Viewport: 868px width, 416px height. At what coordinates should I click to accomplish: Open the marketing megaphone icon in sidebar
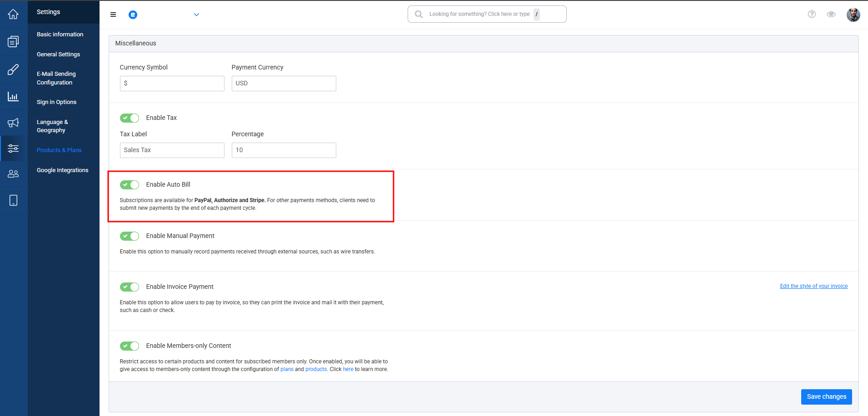13,123
